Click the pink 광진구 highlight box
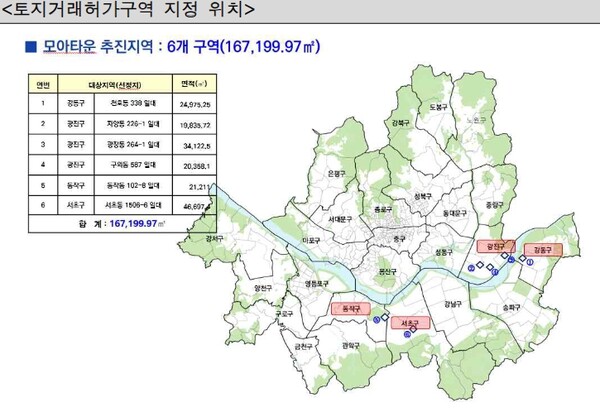This screenshot has width=600, height=412. [491, 245]
